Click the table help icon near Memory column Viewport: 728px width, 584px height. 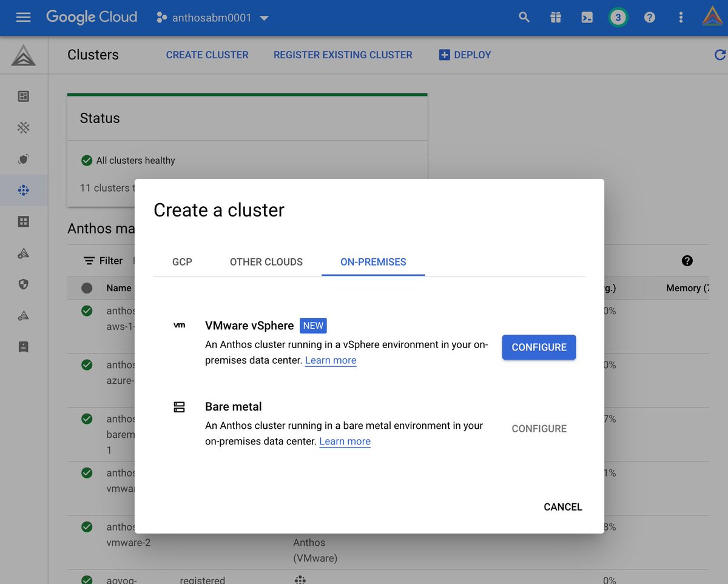pyautogui.click(x=687, y=261)
